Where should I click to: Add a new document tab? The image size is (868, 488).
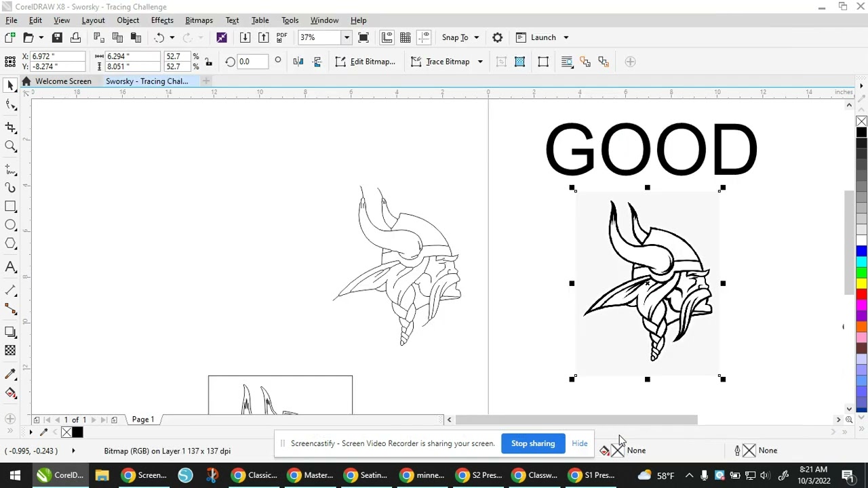(x=205, y=81)
